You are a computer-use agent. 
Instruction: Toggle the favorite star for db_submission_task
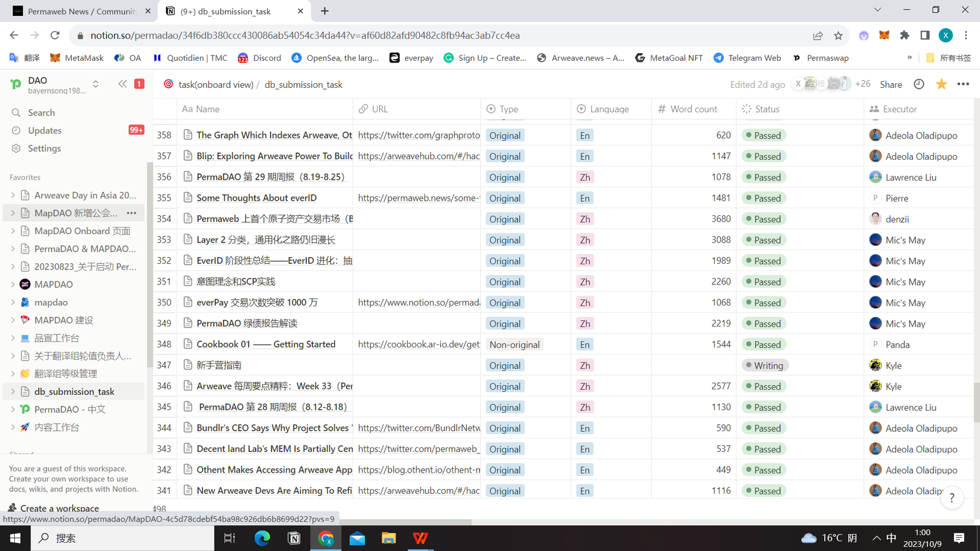[x=941, y=84]
